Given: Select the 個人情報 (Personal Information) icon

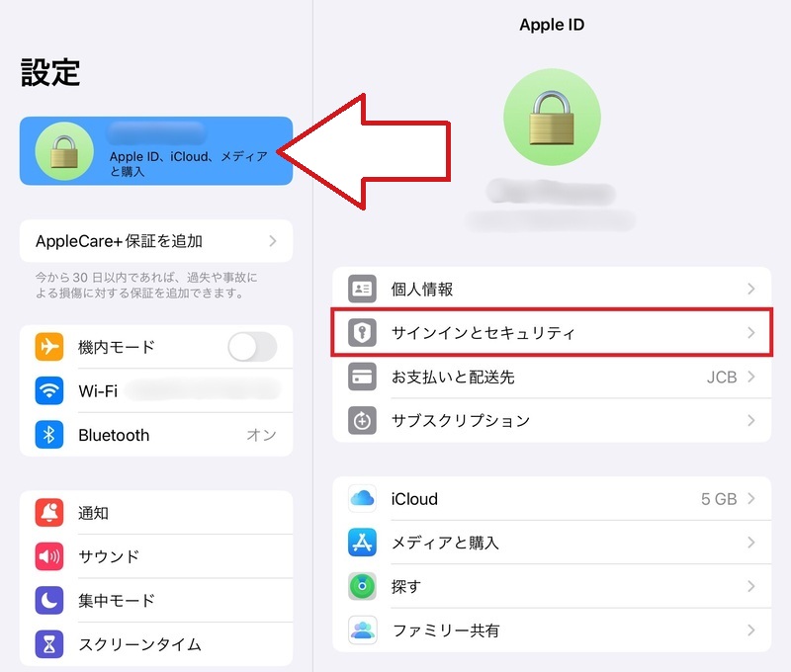Looking at the screenshot, I should click(x=362, y=289).
